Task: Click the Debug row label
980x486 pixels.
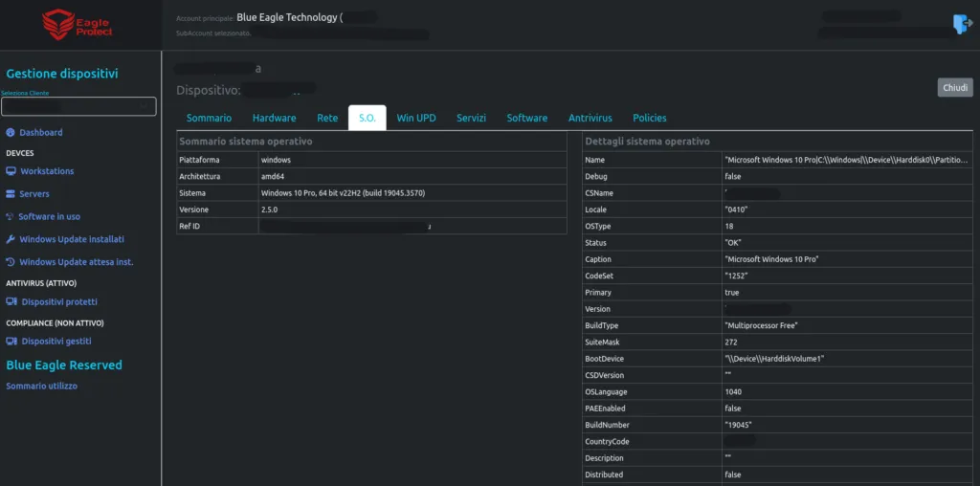Action: 595,177
